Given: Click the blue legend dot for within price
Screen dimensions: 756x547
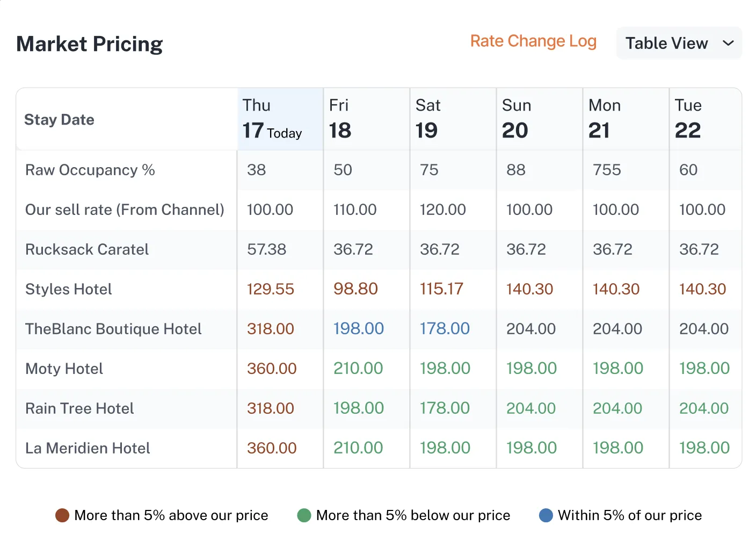Looking at the screenshot, I should 546,515.
